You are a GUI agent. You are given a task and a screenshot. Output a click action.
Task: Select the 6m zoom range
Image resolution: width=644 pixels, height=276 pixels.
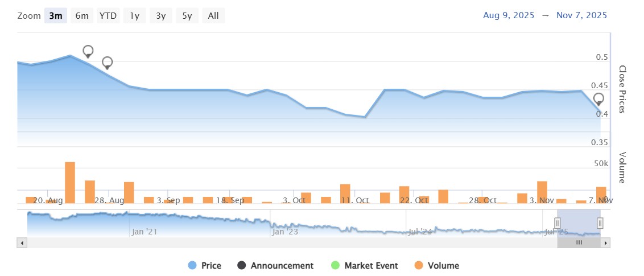(x=82, y=16)
